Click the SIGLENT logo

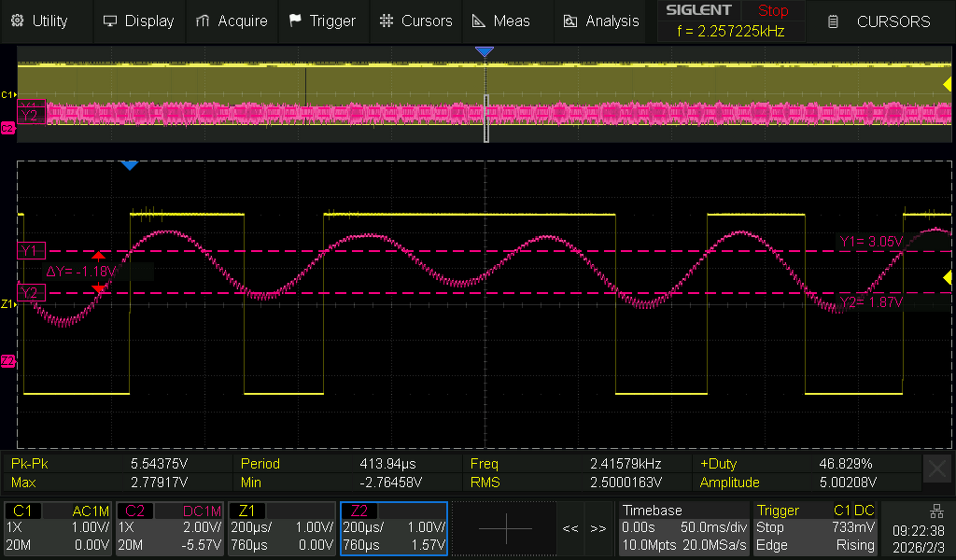tap(698, 9)
